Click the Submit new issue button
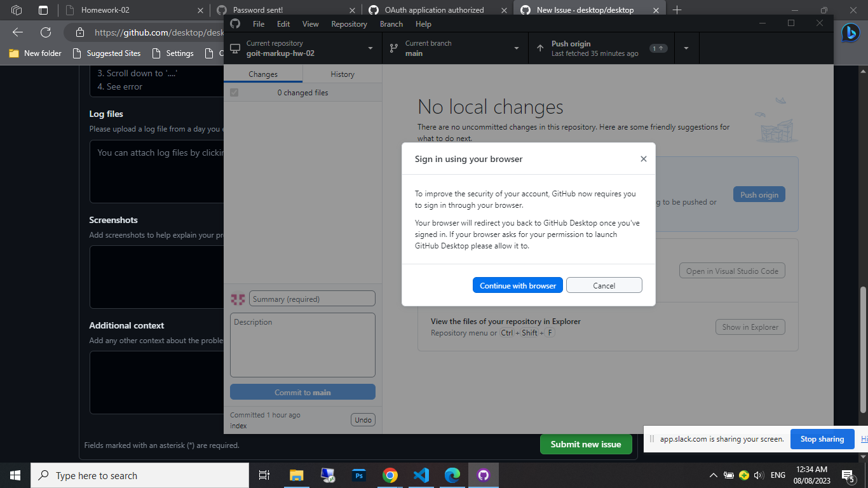868x488 pixels. click(x=586, y=444)
